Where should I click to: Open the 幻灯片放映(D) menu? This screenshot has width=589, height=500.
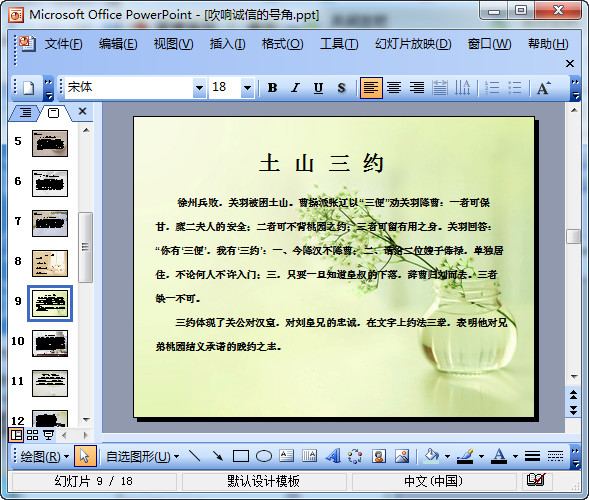(x=413, y=44)
